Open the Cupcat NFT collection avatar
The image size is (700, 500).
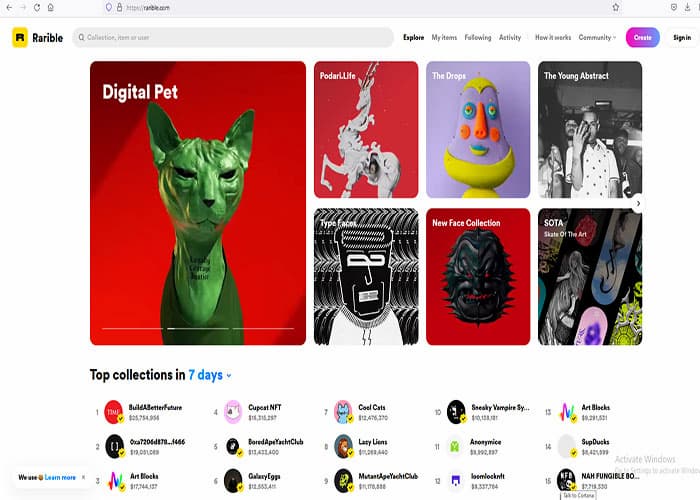point(233,412)
